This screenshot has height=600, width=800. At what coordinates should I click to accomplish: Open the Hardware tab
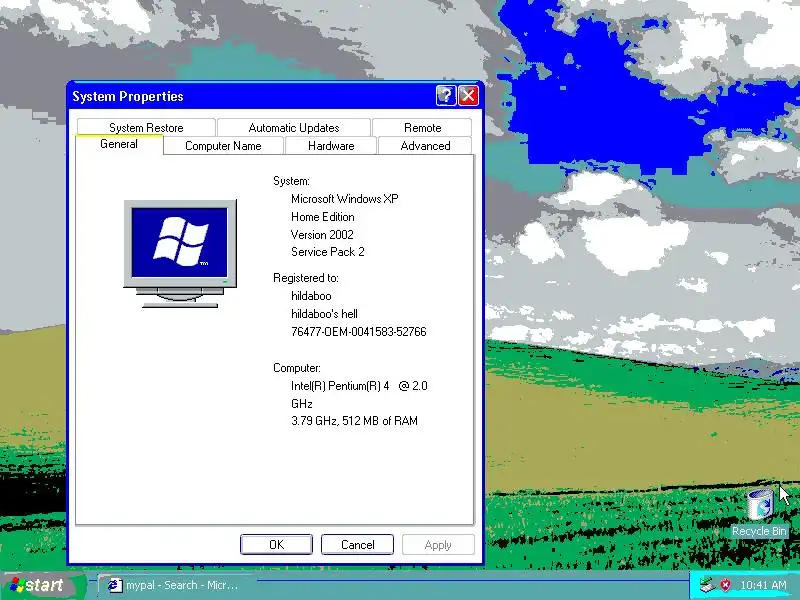click(331, 146)
